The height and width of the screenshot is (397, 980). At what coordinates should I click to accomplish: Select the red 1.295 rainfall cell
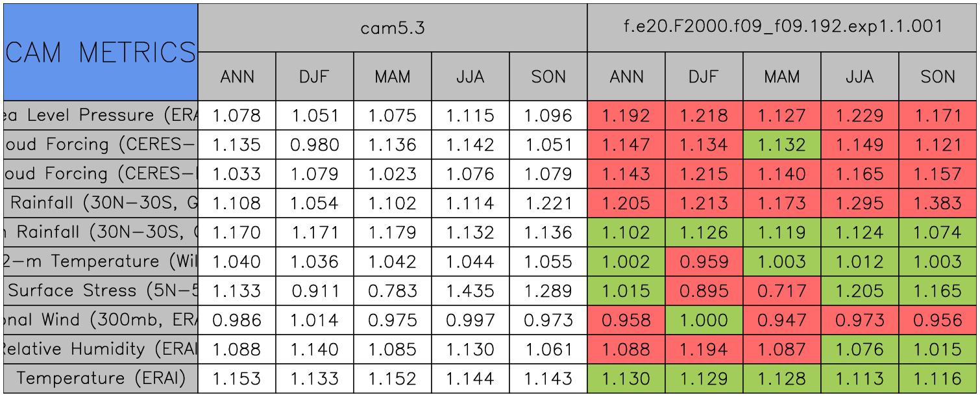pyautogui.click(x=859, y=203)
